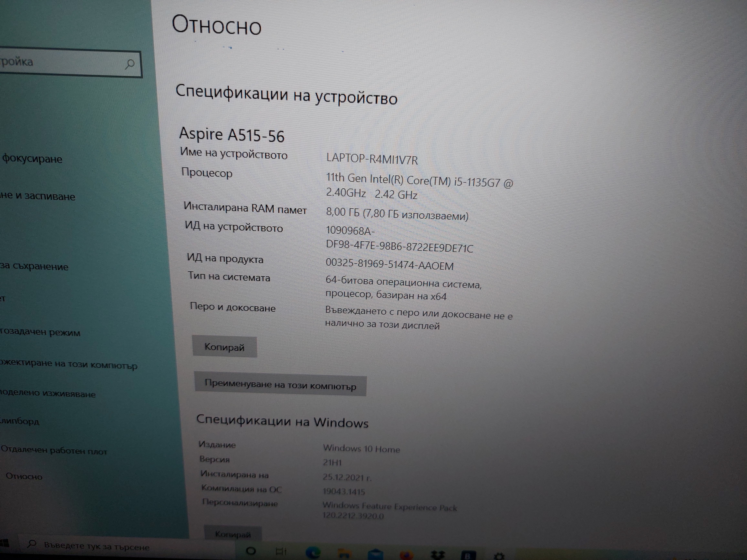Click Копирай under device specifications

point(225,347)
